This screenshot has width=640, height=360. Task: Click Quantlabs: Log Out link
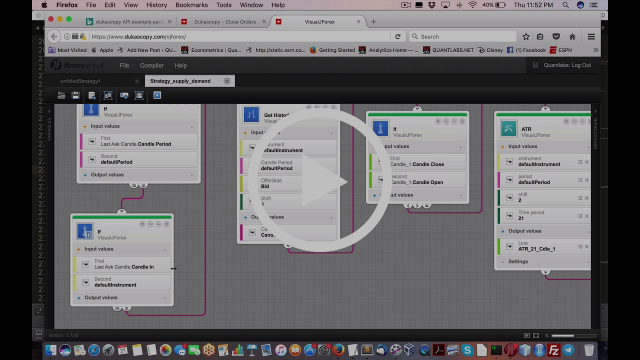(x=567, y=65)
